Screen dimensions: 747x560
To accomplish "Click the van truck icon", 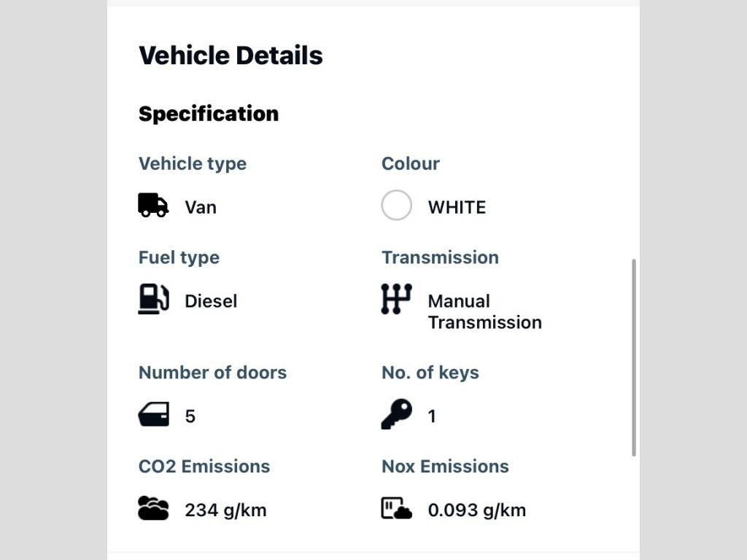I will [x=153, y=206].
